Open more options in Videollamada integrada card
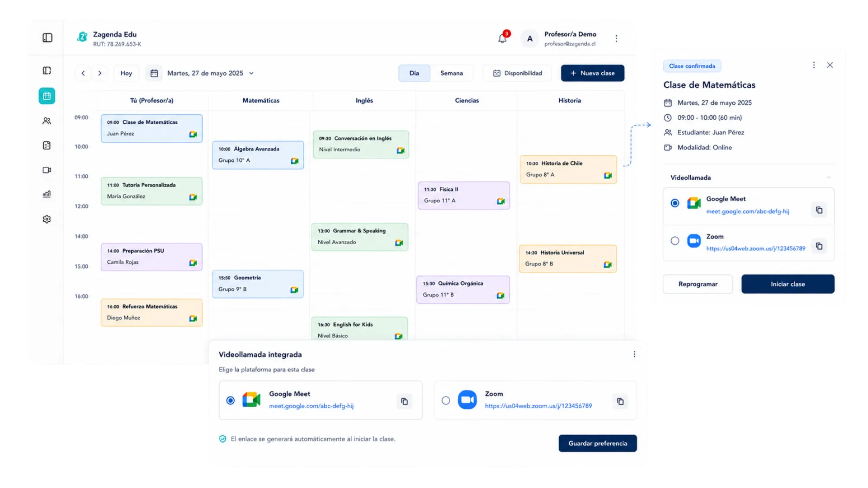The image size is (868, 488). [634, 354]
